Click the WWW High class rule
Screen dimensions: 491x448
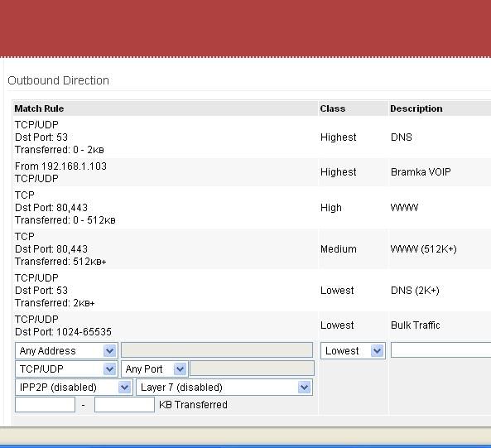252,208
